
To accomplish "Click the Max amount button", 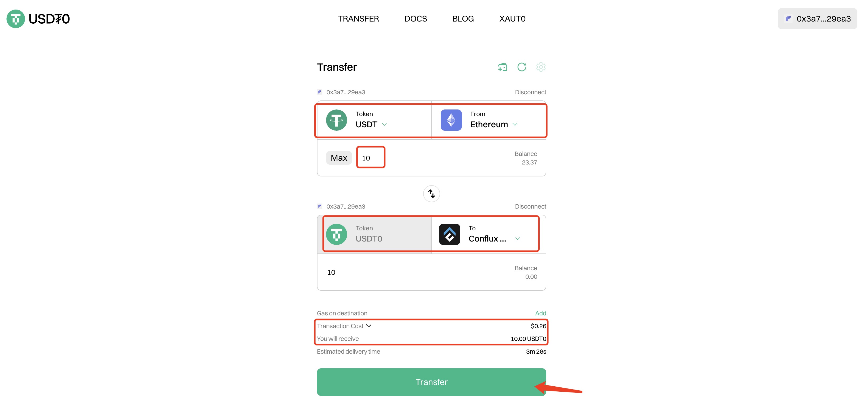I will click(x=339, y=158).
